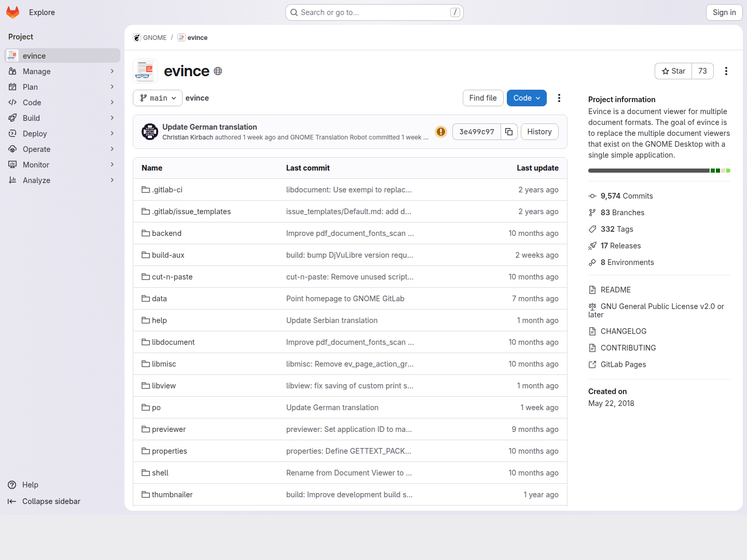Open the 9,574 Commits link

coord(627,196)
